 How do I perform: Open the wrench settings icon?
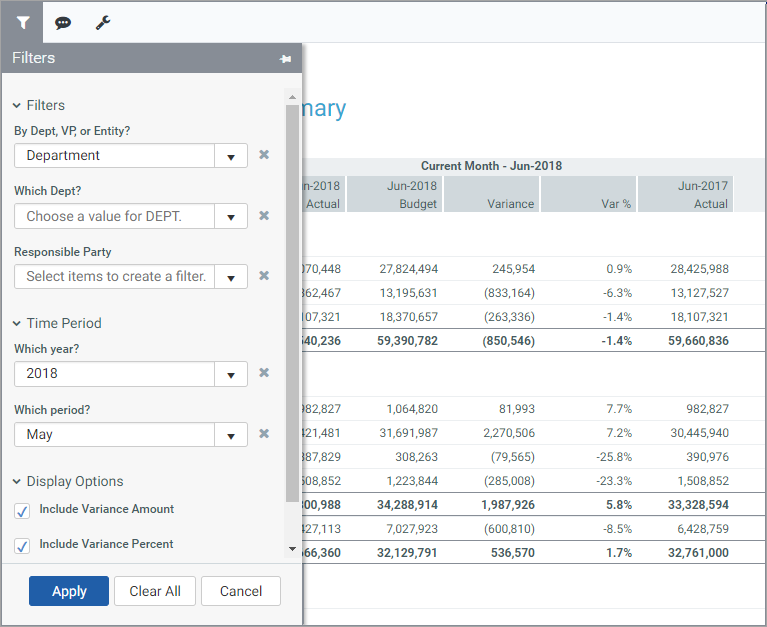pyautogui.click(x=103, y=22)
